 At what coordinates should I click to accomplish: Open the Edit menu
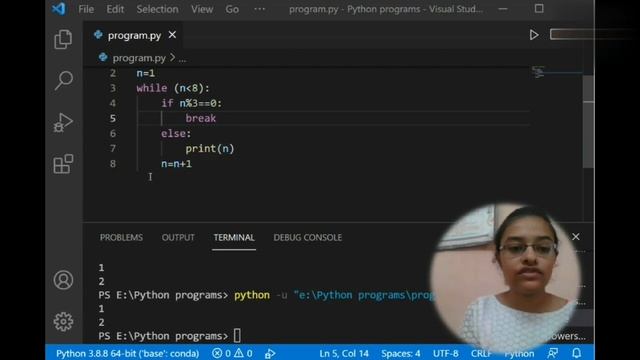tap(115, 9)
